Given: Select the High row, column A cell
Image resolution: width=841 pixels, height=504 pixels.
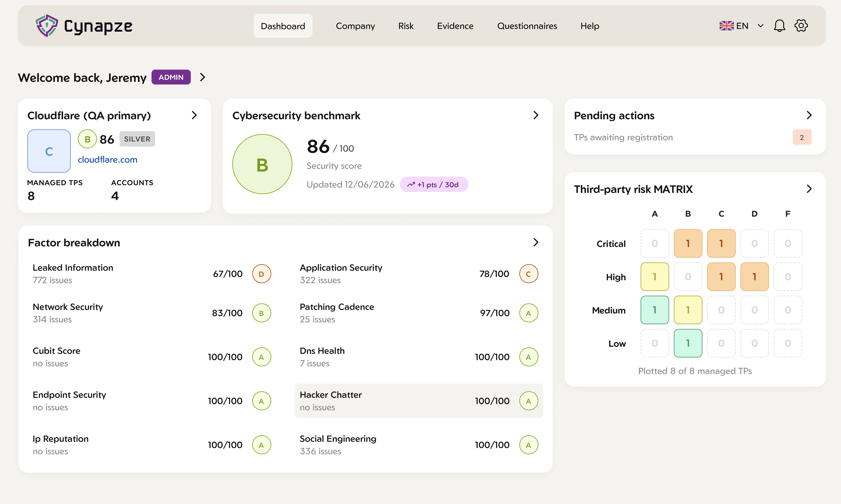Looking at the screenshot, I should (655, 277).
